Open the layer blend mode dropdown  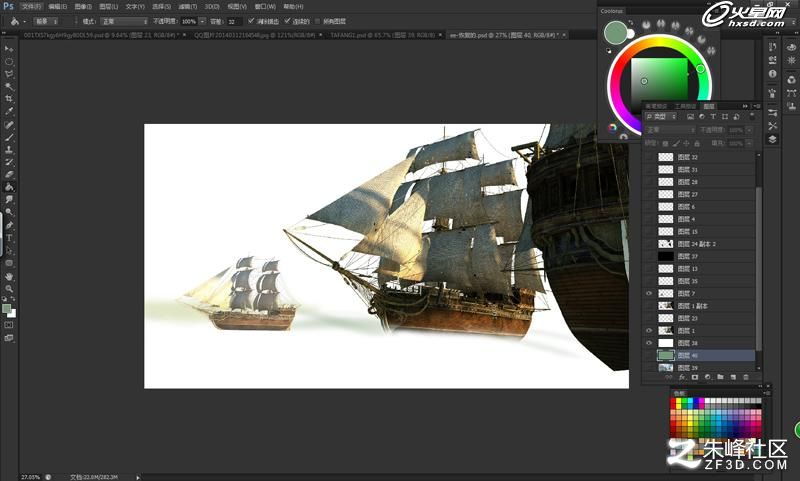[670, 130]
